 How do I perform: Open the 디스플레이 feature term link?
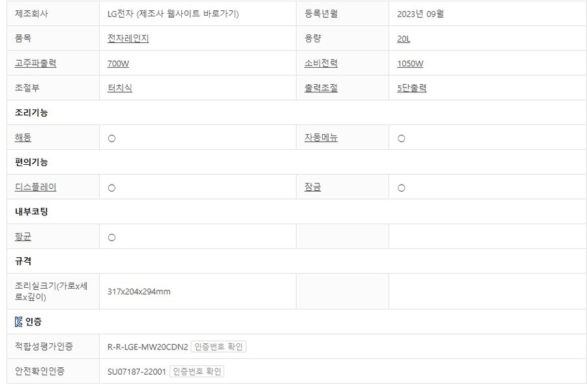36,187
